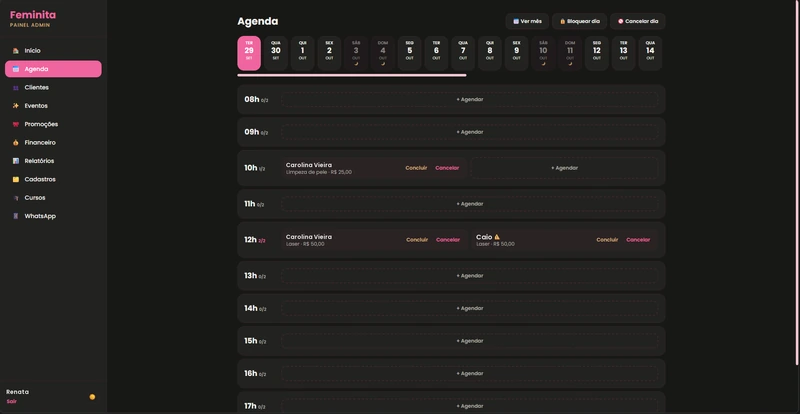Click Sair to log out
Screen dimensions: 800x414
[11, 401]
